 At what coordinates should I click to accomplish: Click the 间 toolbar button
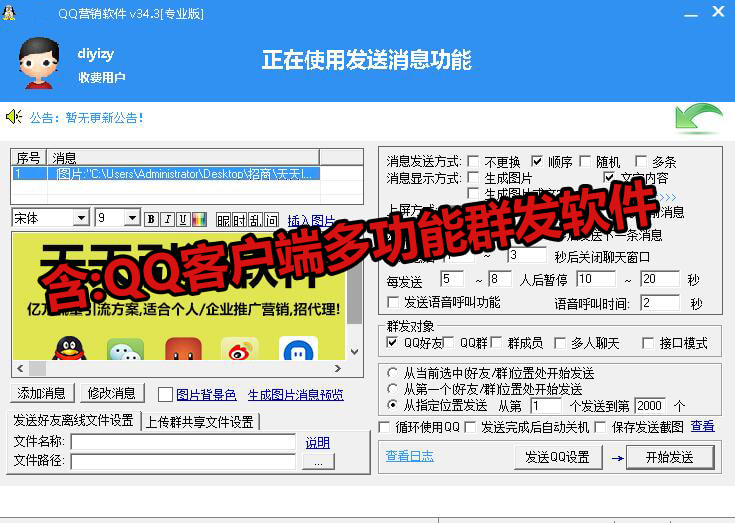[x=271, y=219]
